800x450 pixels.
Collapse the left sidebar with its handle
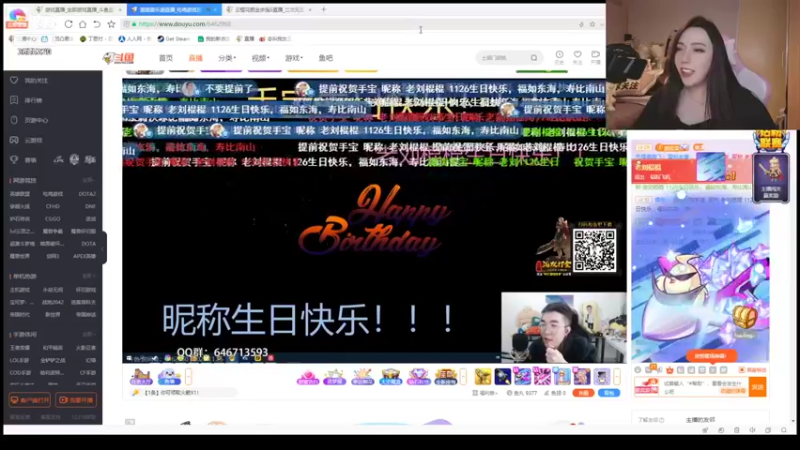[x=104, y=248]
